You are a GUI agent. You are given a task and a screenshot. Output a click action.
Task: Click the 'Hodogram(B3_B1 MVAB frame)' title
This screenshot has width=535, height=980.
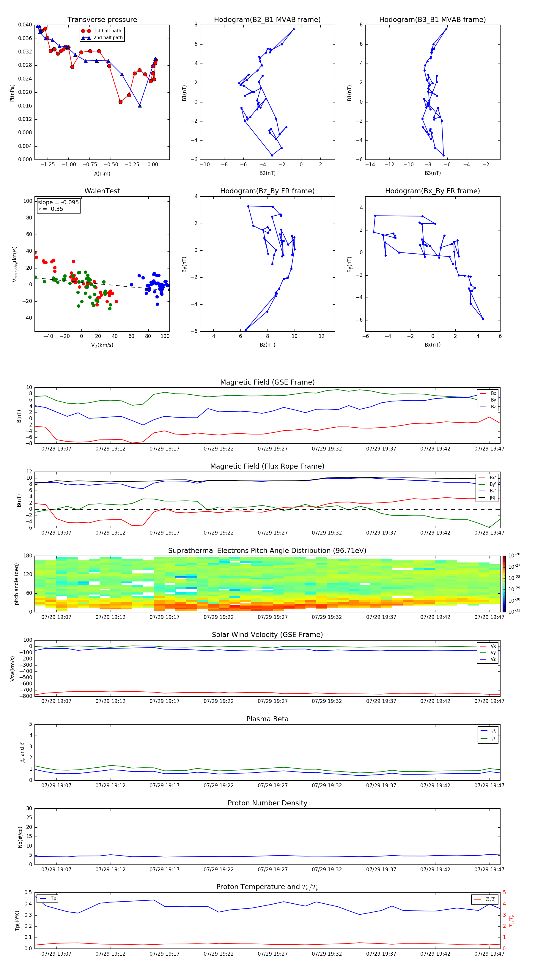tap(432, 20)
